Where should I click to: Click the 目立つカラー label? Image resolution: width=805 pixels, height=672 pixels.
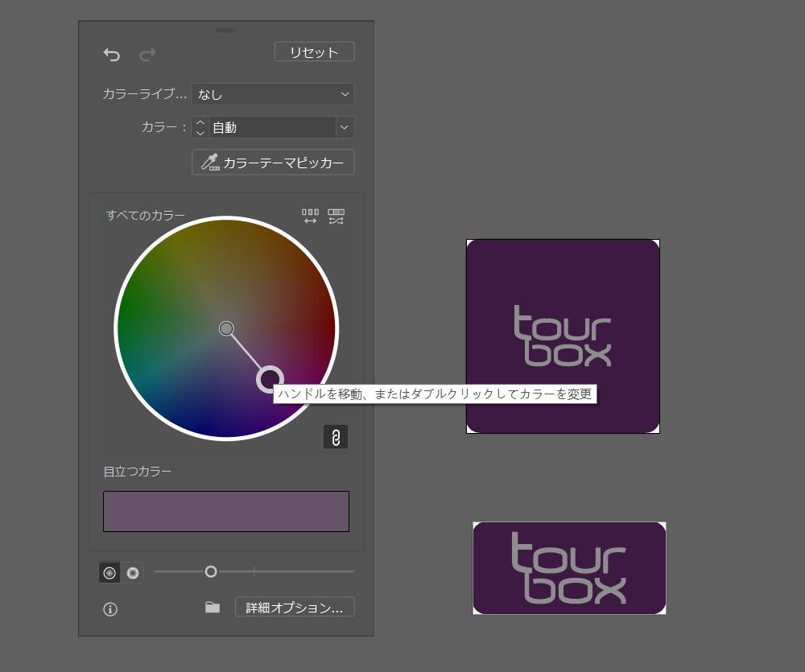pyautogui.click(x=138, y=472)
